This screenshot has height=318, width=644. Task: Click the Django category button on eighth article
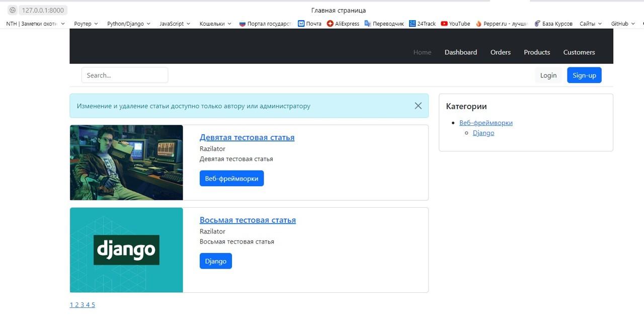215,261
